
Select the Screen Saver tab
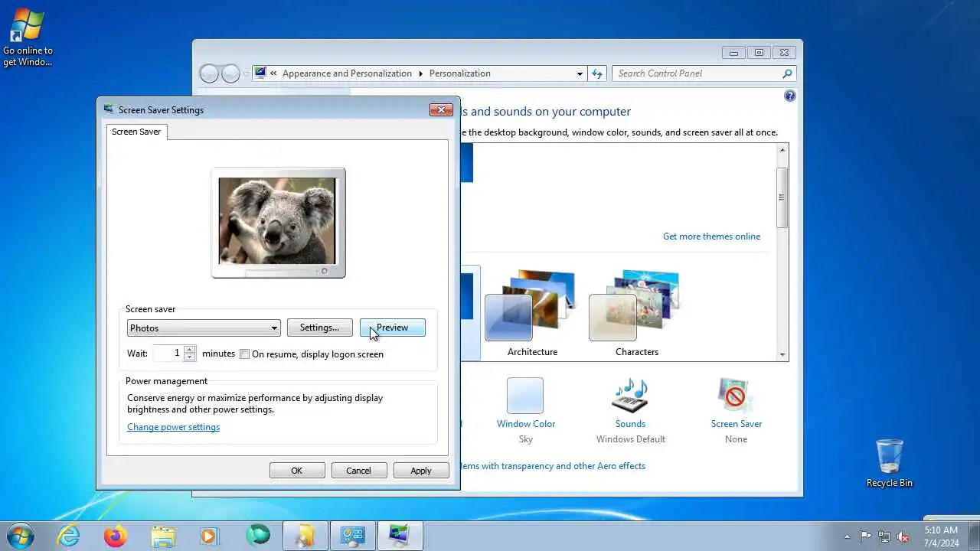coord(136,132)
